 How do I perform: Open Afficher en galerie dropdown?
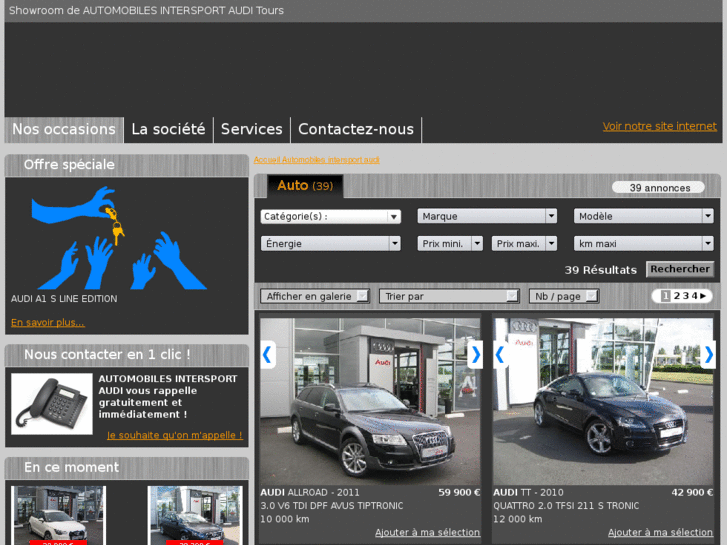(315, 296)
